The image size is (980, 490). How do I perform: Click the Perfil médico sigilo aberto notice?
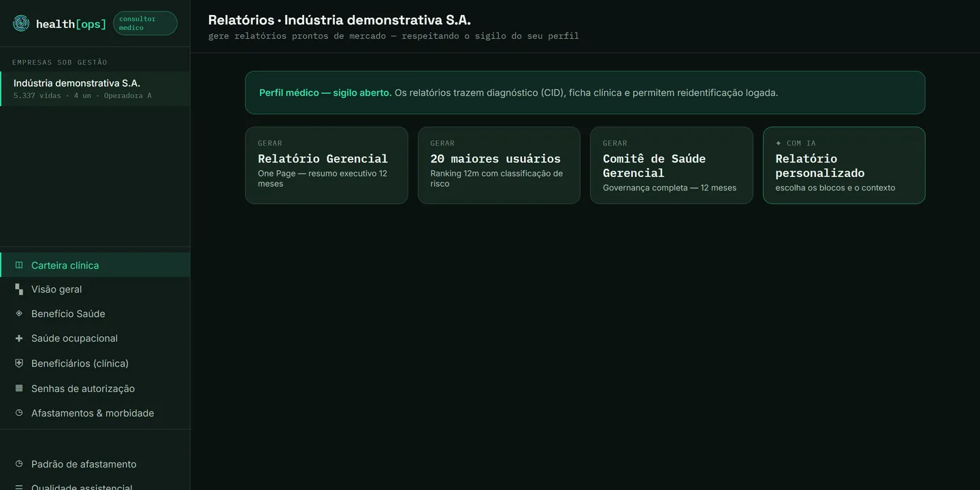(585, 93)
